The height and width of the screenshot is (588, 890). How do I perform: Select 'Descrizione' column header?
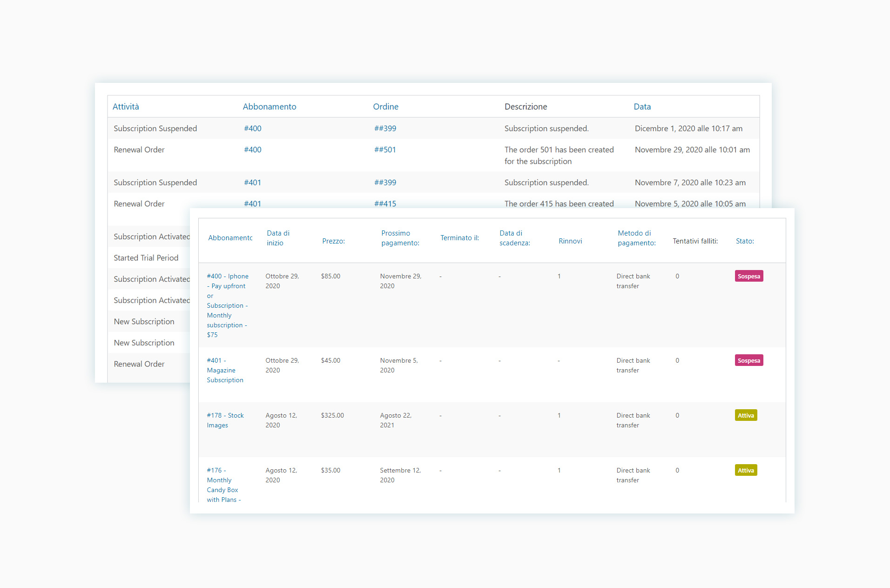coord(526,107)
